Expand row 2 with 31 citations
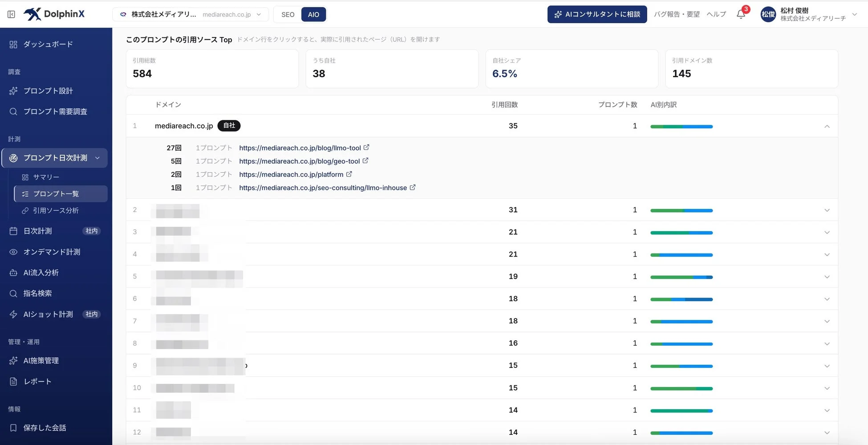The image size is (868, 445). (827, 210)
